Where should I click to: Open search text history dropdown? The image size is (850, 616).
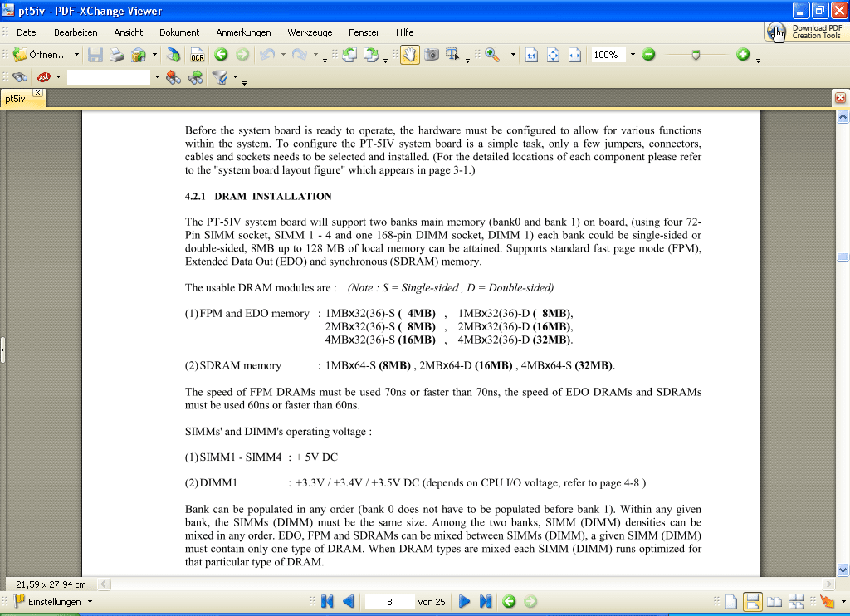(x=157, y=77)
